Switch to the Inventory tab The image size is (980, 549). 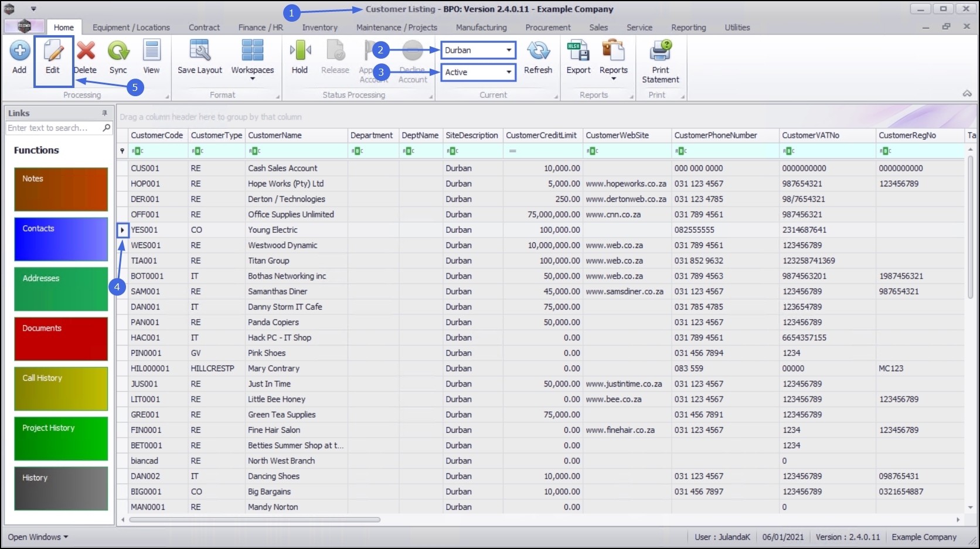pyautogui.click(x=319, y=27)
